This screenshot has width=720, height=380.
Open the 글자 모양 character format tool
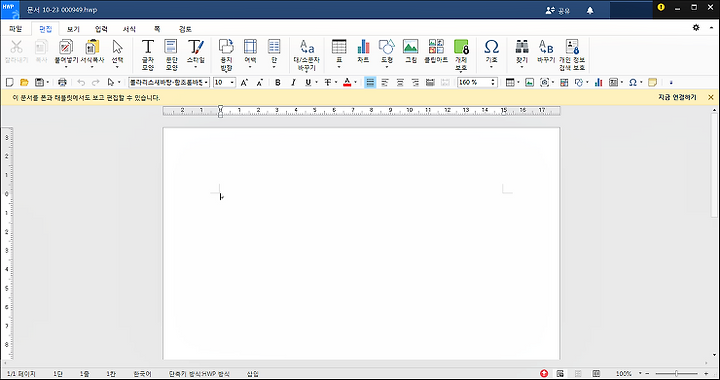click(x=147, y=55)
